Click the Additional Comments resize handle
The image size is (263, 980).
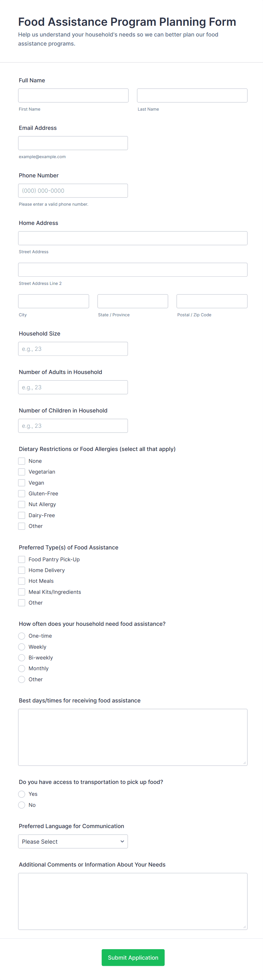coord(244,927)
